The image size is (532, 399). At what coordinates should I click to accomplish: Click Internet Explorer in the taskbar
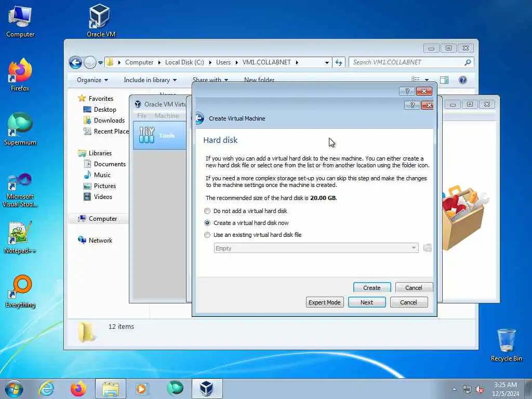click(x=46, y=389)
